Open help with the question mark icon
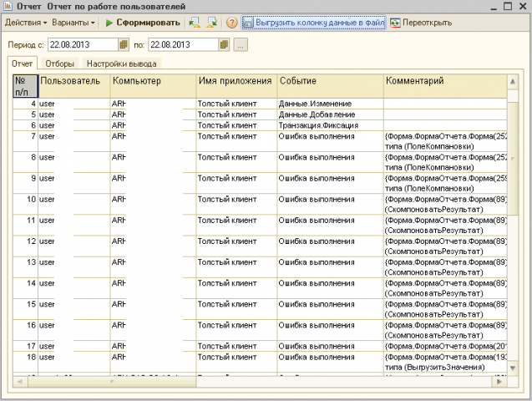The image size is (532, 401). pyautogui.click(x=232, y=23)
